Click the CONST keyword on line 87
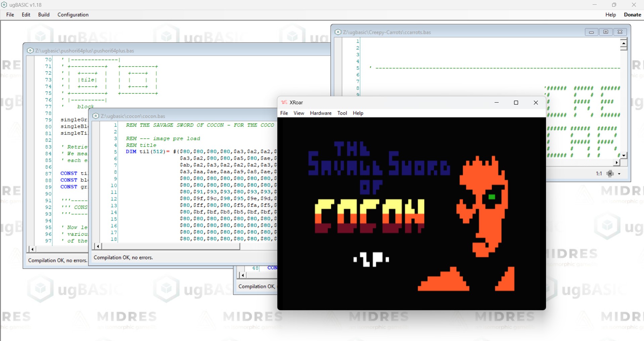Viewport: 644px width, 341px height. (69, 173)
